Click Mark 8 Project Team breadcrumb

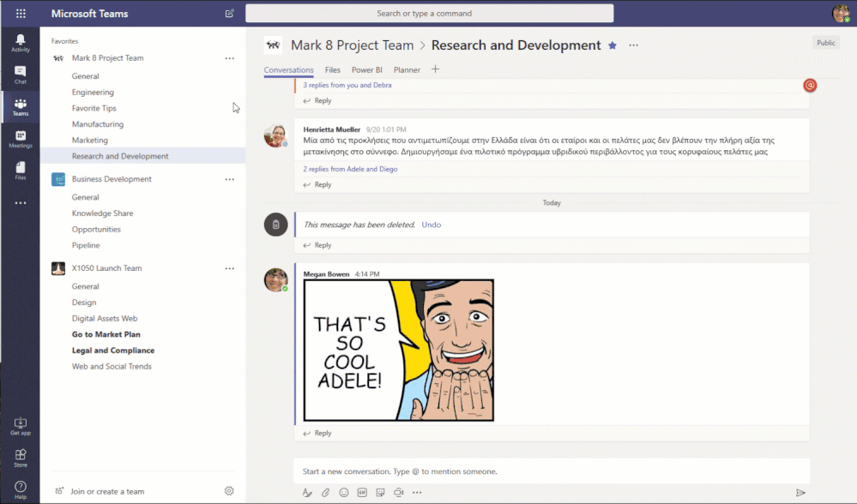[352, 45]
